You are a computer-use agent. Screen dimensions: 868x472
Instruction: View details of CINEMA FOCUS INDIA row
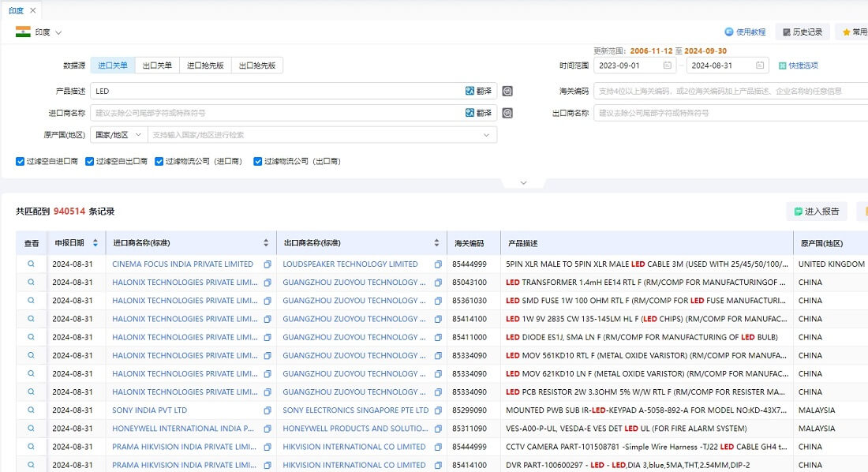coord(31,264)
